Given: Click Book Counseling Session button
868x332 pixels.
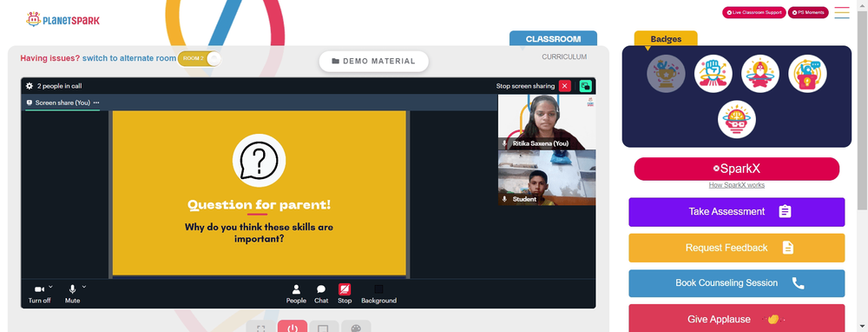Looking at the screenshot, I should (x=736, y=283).
